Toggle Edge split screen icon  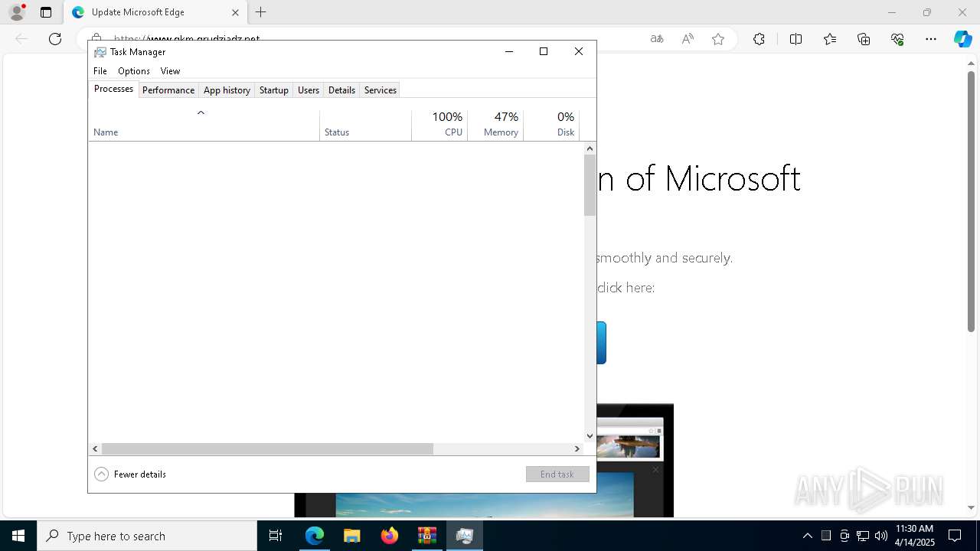pos(795,39)
